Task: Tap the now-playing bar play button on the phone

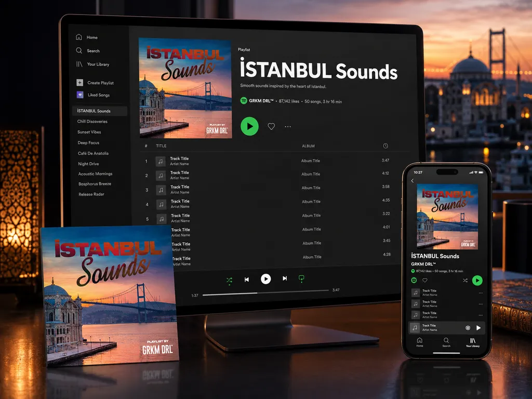Action: click(478, 328)
